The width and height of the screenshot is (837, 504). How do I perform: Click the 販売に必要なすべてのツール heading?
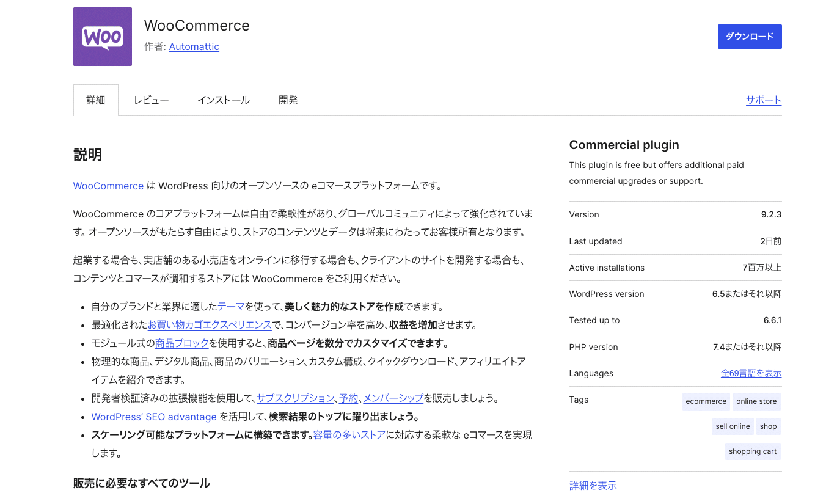click(142, 483)
